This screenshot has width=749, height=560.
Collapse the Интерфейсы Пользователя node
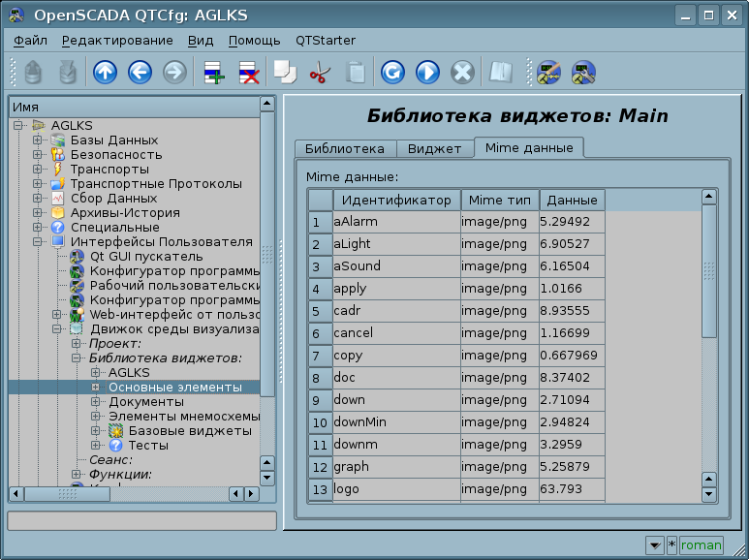point(37,242)
